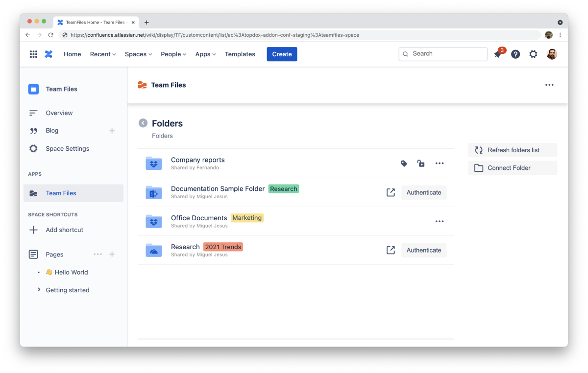Click the Connect Folder button
Screen dimensions: 588x373
[x=512, y=168]
